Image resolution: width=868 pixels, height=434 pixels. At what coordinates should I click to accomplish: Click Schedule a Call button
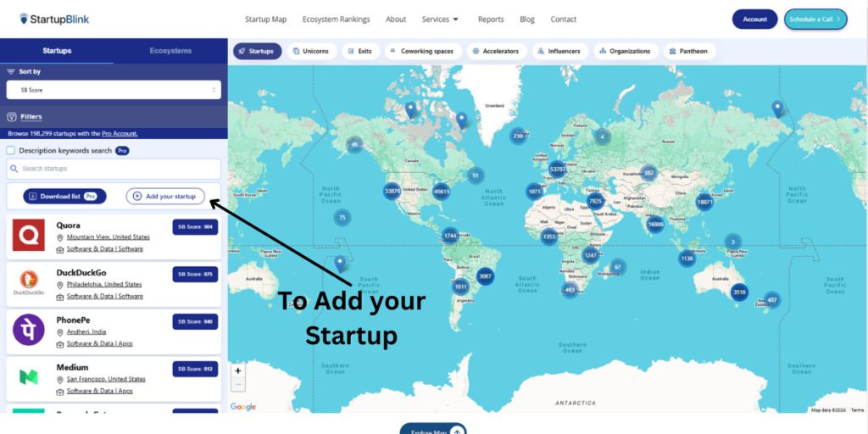coord(815,19)
